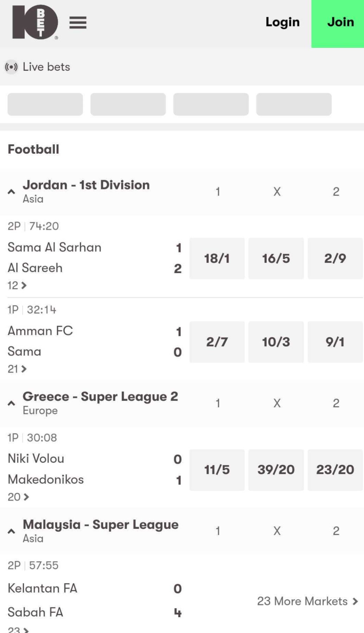Screen dimensions: 364x633
Task: Open 21 more markets for Amman FC match
Action: coord(17,369)
